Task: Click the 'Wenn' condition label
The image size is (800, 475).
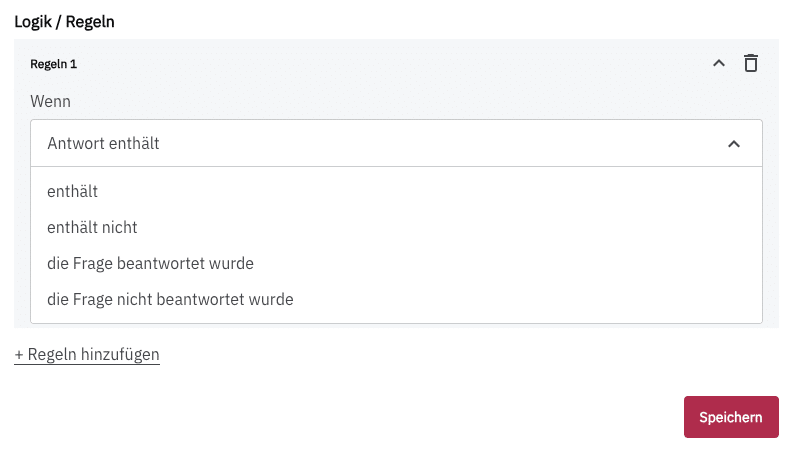Action: [x=50, y=101]
